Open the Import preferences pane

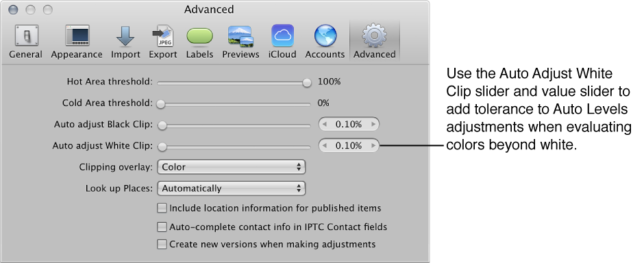click(x=125, y=42)
